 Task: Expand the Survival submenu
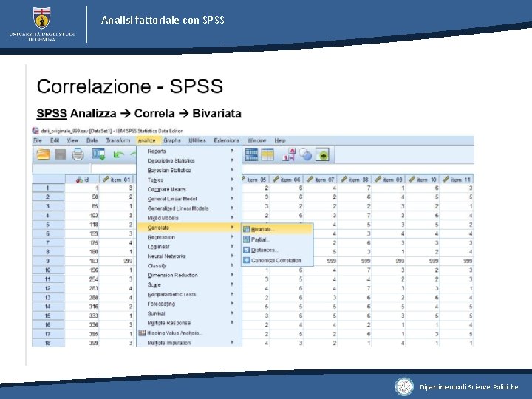click(189, 313)
